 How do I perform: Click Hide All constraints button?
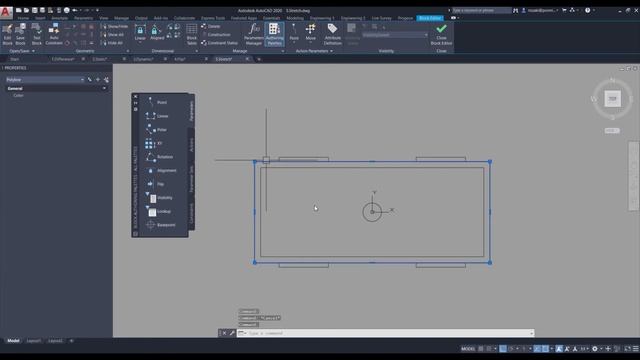tap(112, 43)
